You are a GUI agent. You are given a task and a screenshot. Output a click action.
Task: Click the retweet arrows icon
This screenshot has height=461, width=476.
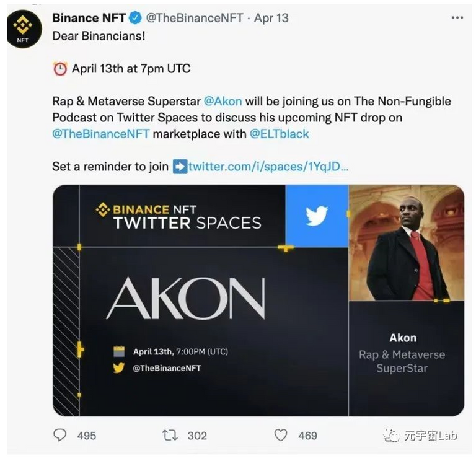[x=170, y=435]
